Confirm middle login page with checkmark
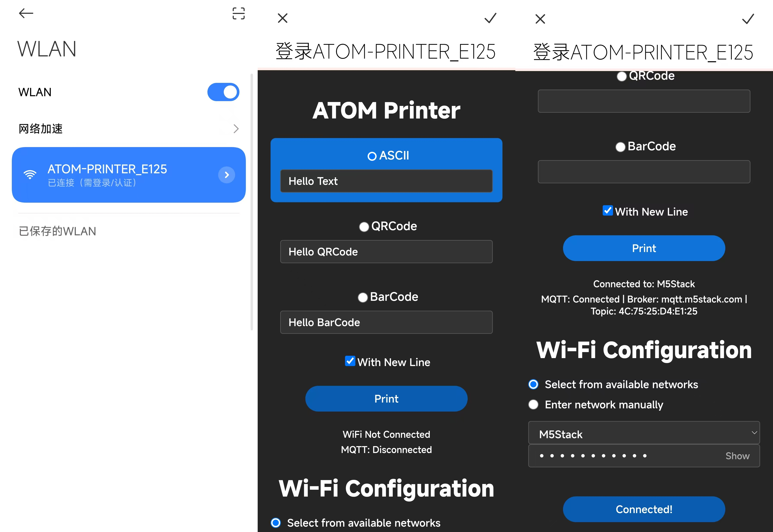 pyautogui.click(x=490, y=18)
